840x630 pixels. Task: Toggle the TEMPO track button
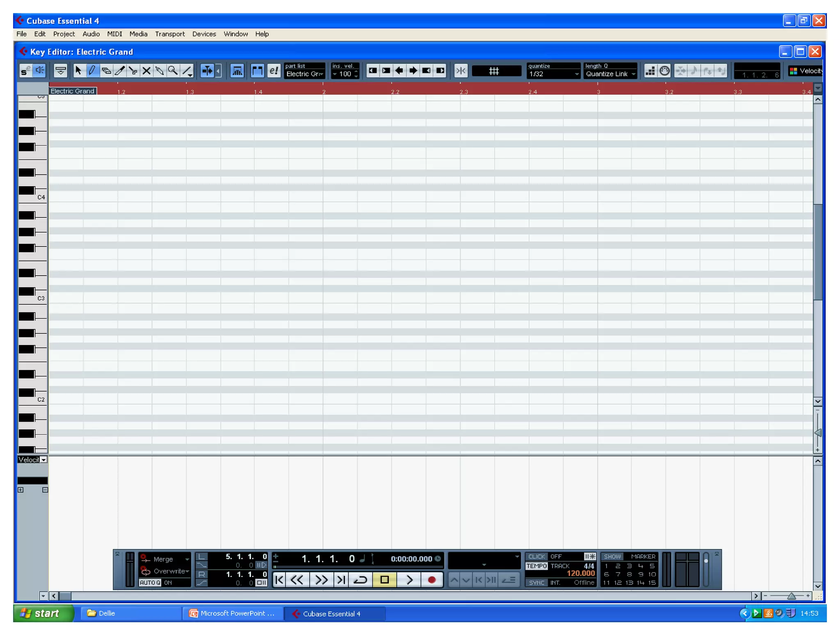(x=537, y=566)
